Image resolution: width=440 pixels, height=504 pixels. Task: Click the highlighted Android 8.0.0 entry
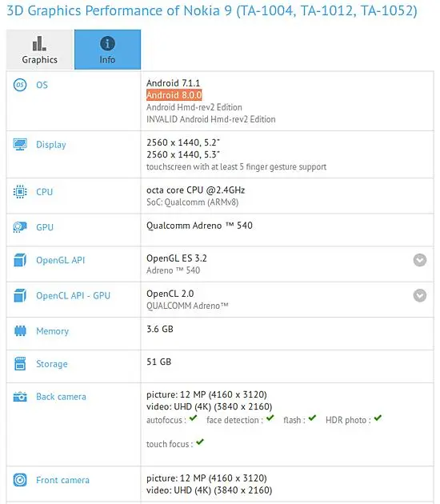[x=174, y=95]
